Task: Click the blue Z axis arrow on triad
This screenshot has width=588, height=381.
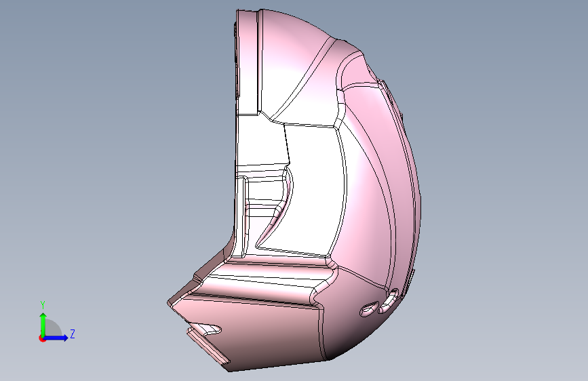Action: tap(56, 338)
